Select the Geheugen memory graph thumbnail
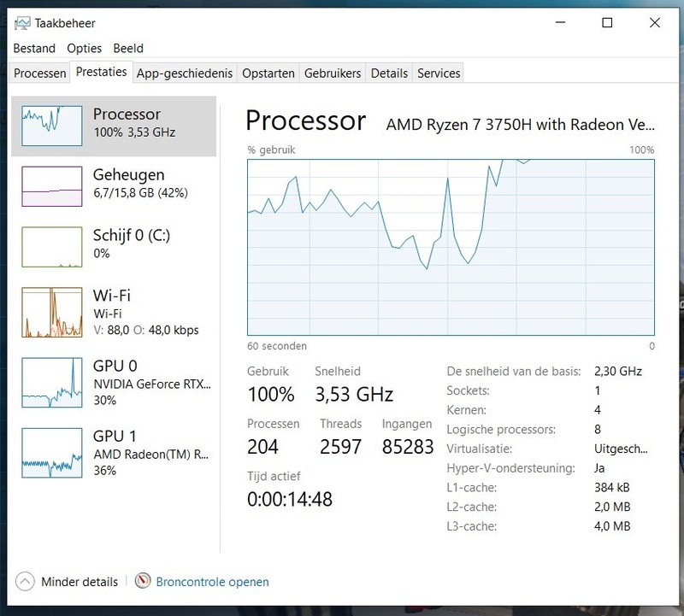Viewport: 684px width, 616px height. click(x=51, y=186)
